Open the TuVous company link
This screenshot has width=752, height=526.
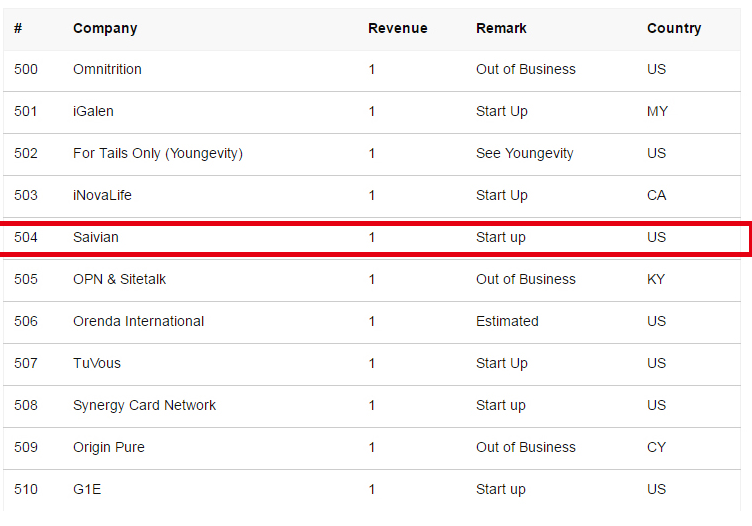(x=97, y=363)
